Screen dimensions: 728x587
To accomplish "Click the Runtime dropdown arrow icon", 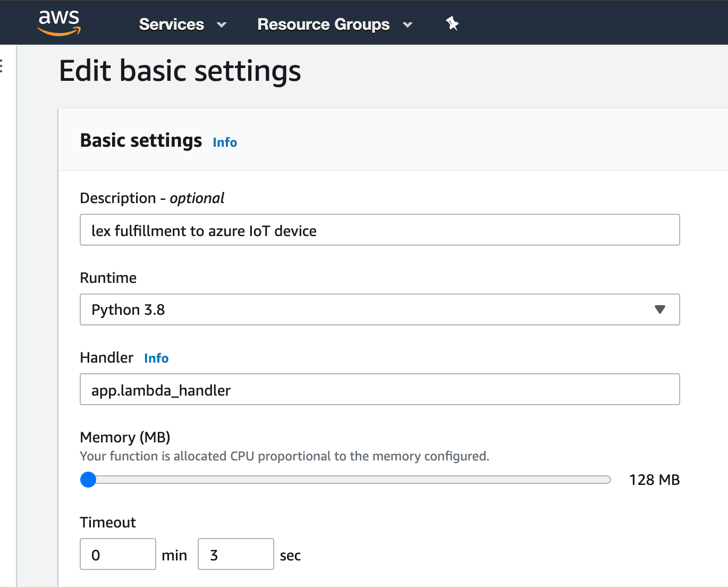I will pos(659,309).
